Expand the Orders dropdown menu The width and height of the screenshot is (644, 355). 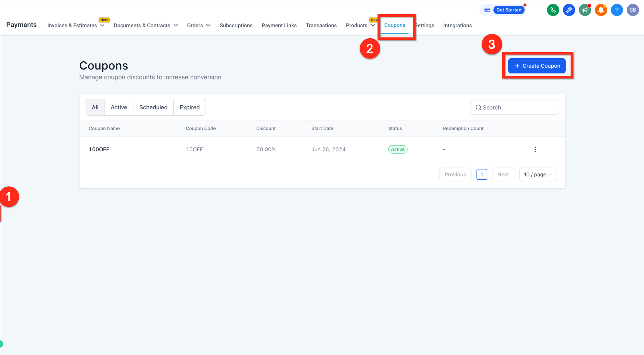pyautogui.click(x=199, y=25)
